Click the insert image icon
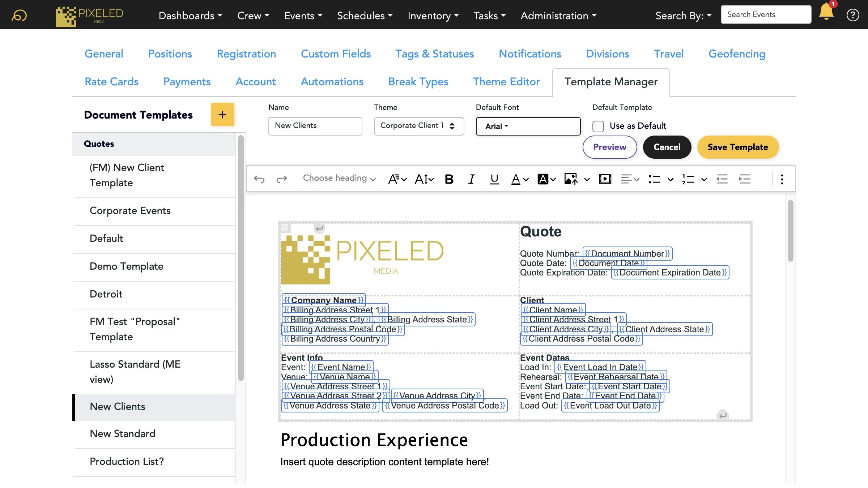 (x=571, y=179)
